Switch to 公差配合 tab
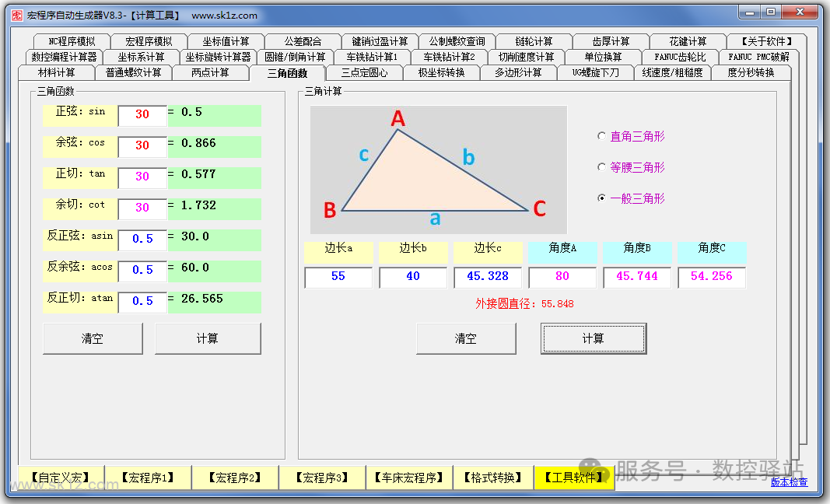This screenshot has height=504, width=830. pyautogui.click(x=303, y=41)
